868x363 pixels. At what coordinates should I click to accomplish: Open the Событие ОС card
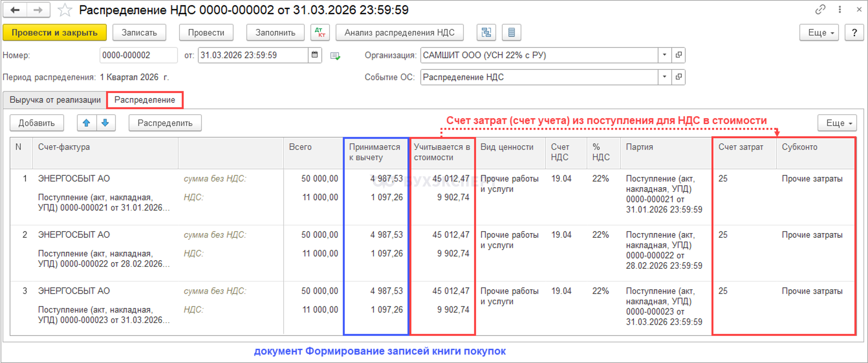(679, 77)
